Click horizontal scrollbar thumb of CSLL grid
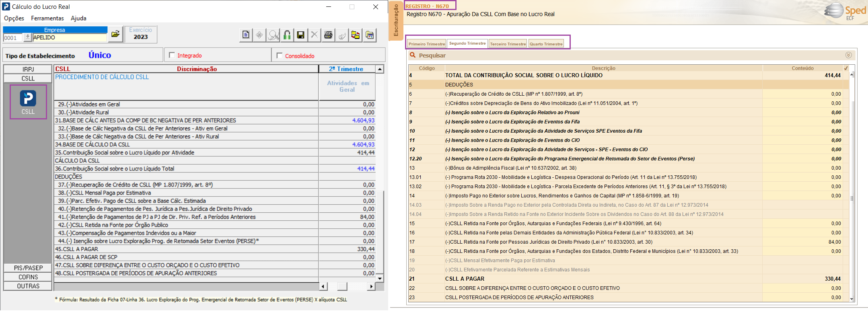 point(342,286)
